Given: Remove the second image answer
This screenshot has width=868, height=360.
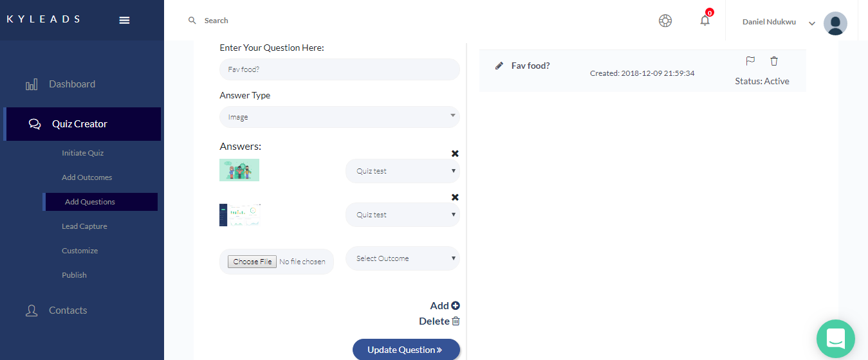Looking at the screenshot, I should [455, 197].
